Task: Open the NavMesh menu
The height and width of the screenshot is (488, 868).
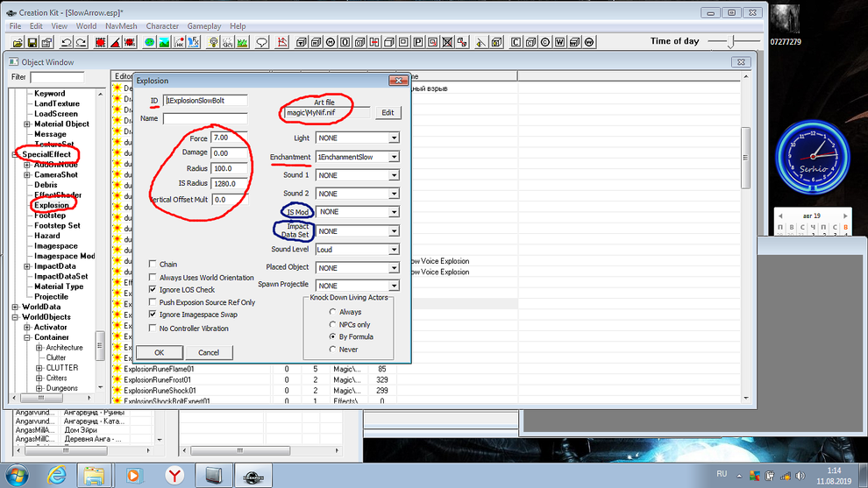Action: pos(120,26)
